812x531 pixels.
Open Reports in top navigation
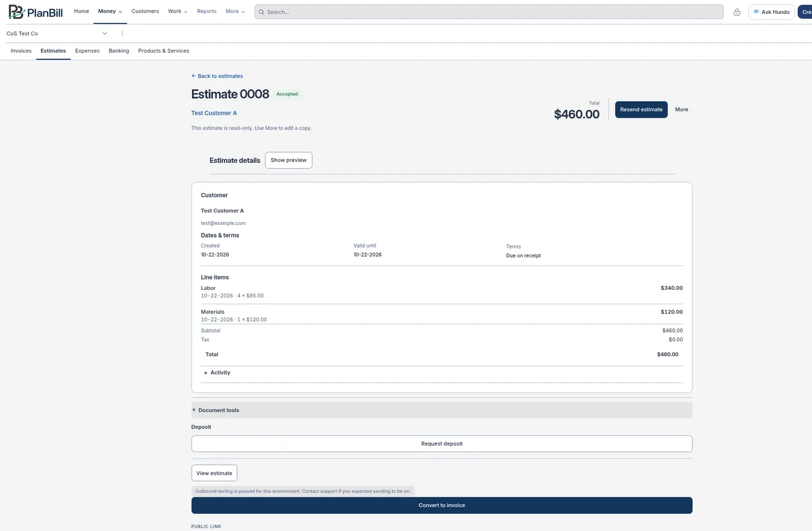tap(206, 12)
